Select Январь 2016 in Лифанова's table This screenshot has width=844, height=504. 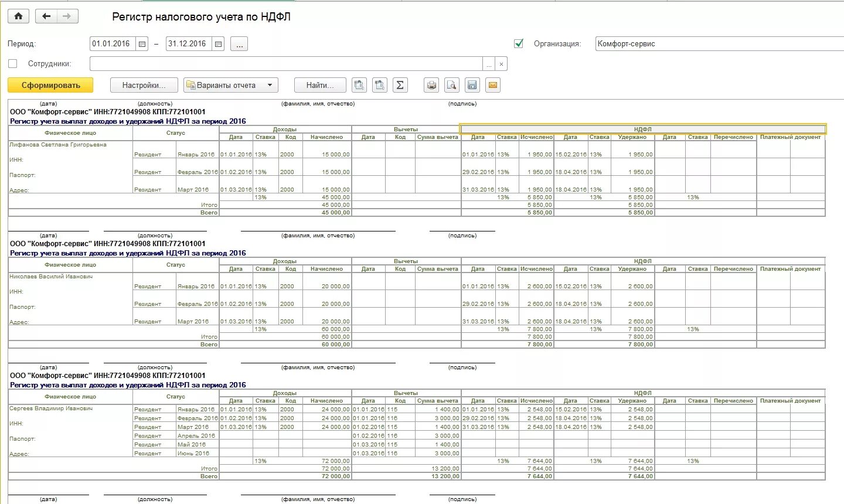(x=196, y=154)
